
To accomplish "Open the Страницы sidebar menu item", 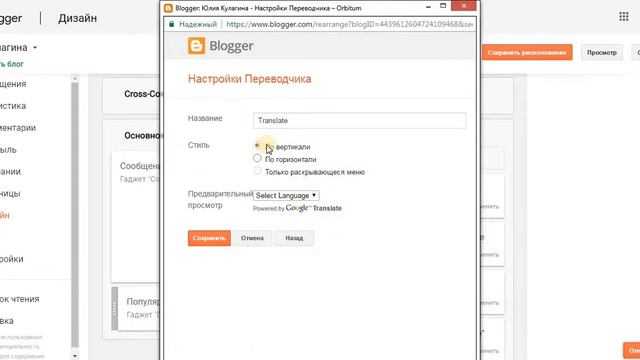I will click(10, 193).
